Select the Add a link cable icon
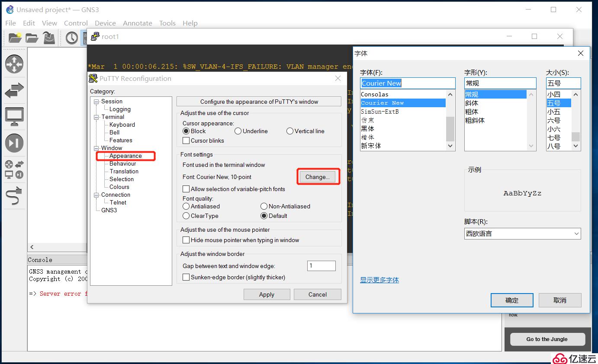The image size is (598, 364). 14,196
